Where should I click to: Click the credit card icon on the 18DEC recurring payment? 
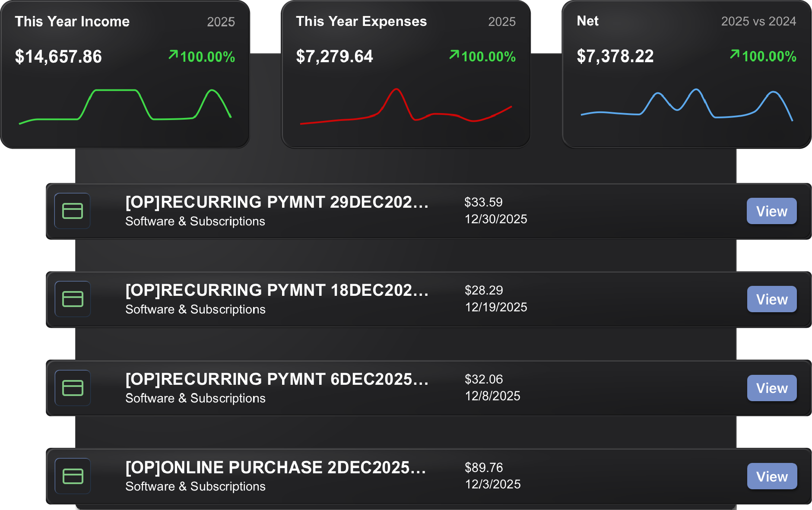point(72,299)
